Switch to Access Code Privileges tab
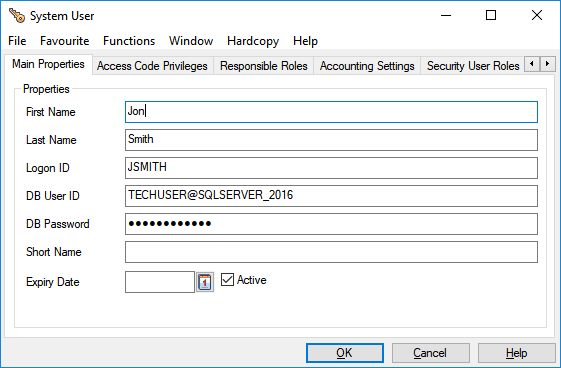This screenshot has width=561, height=368. tap(152, 66)
